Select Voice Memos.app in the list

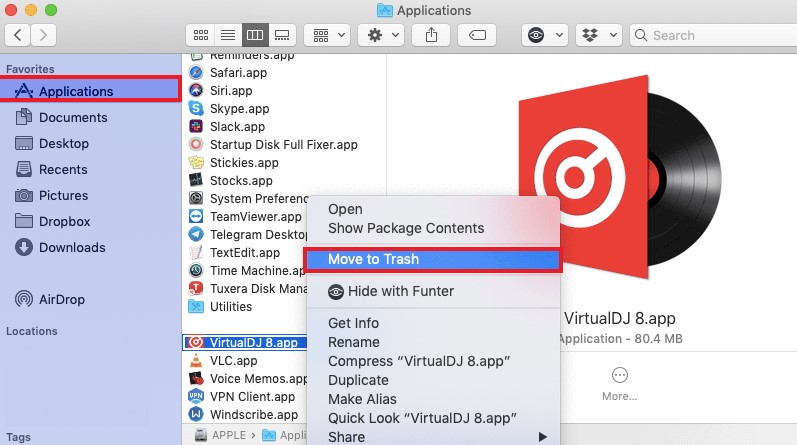click(x=248, y=378)
